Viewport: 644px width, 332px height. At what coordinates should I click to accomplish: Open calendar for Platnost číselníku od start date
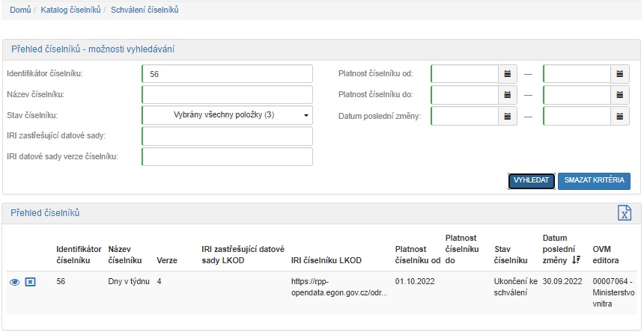click(x=508, y=74)
